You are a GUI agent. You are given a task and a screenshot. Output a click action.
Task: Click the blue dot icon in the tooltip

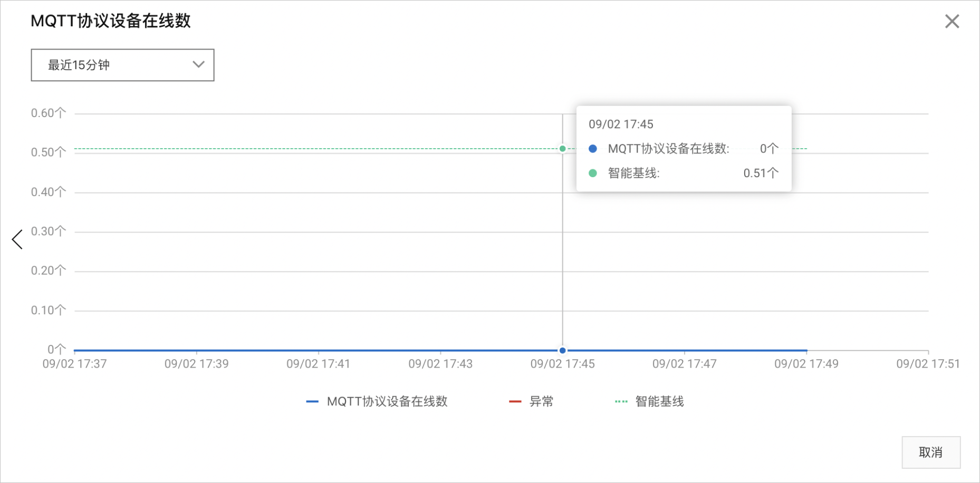593,149
